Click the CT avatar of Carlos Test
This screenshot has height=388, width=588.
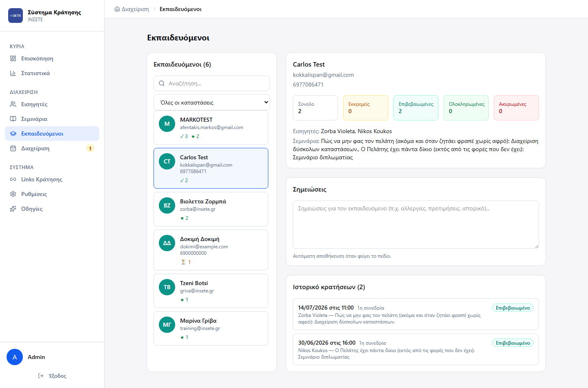pos(167,161)
